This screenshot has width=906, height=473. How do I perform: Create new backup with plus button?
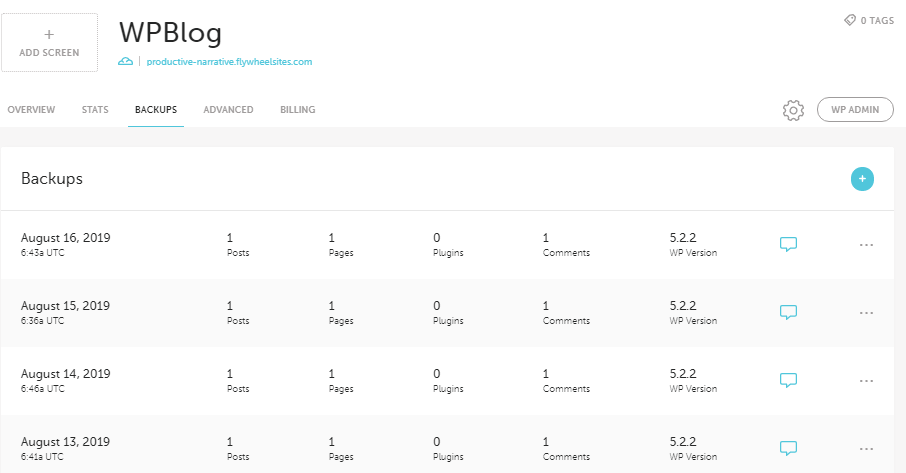(x=862, y=179)
